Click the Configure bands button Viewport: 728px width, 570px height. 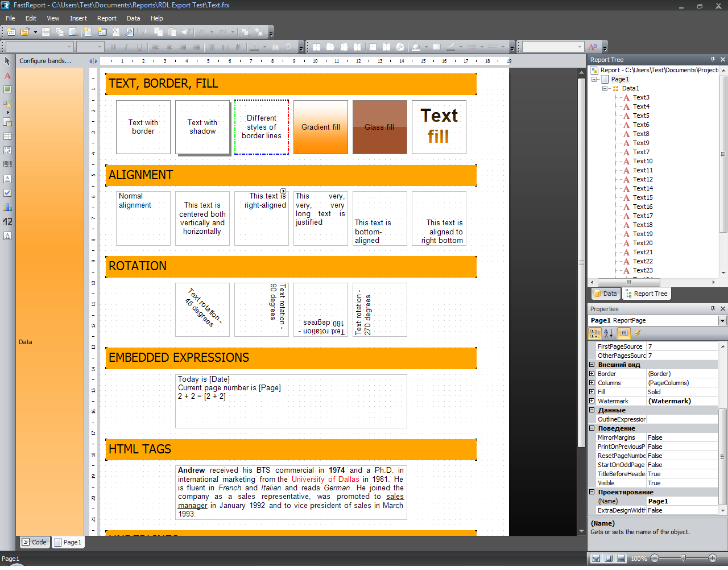(45, 61)
